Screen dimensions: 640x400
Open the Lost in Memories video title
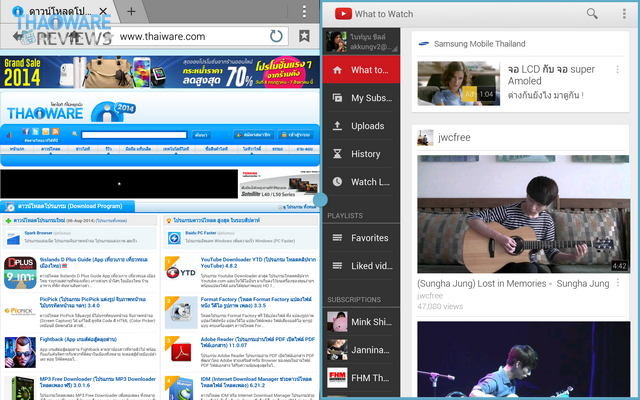pos(513,283)
